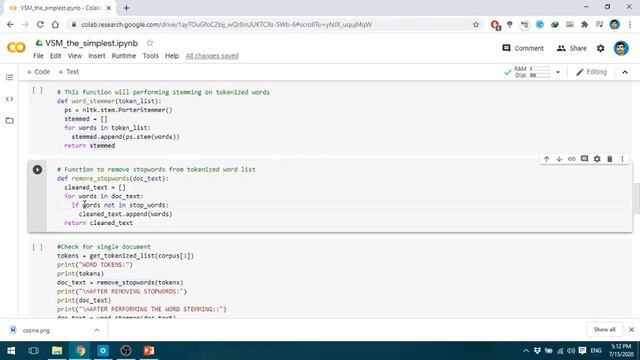The image size is (640, 360).
Task: Add a comment to the cell
Action: coord(584,159)
